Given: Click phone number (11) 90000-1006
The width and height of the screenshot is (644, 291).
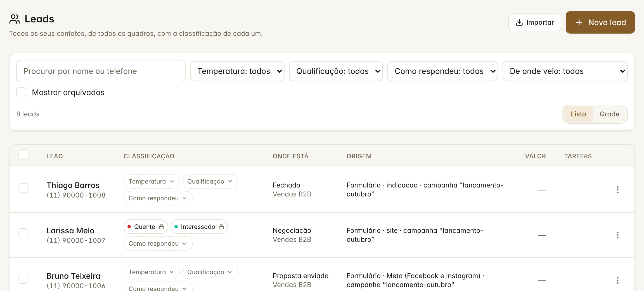Looking at the screenshot, I should (76, 286).
